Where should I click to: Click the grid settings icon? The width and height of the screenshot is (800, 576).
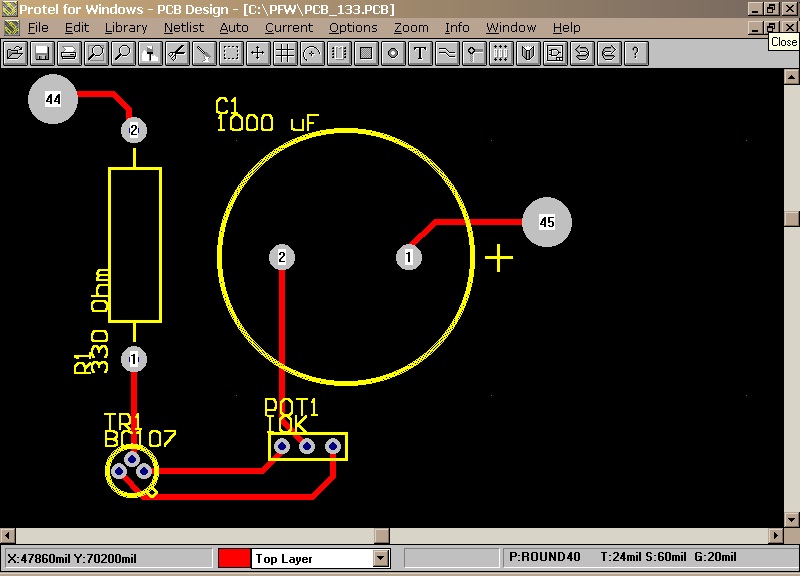[x=285, y=53]
